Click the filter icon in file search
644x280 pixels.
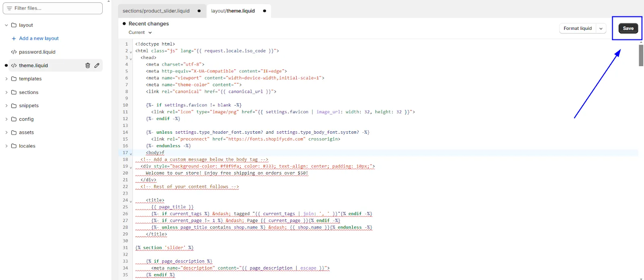click(9, 8)
